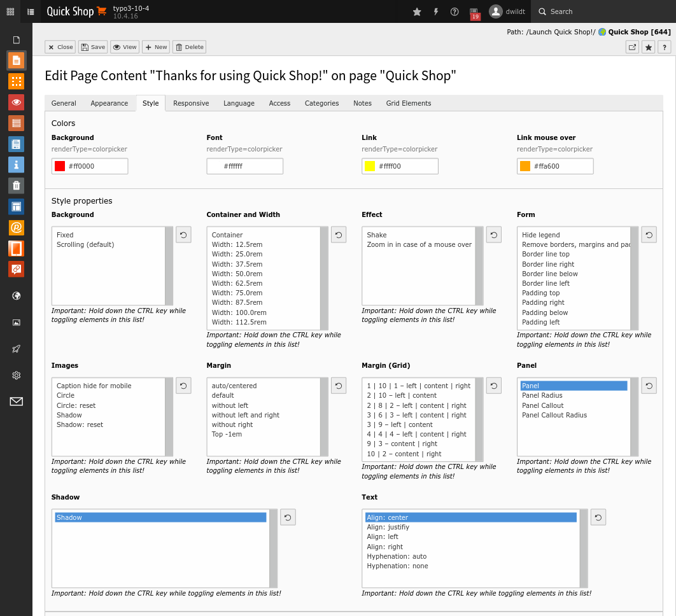Click the Search field in top bar
This screenshot has width=676, height=616.
(603, 11)
